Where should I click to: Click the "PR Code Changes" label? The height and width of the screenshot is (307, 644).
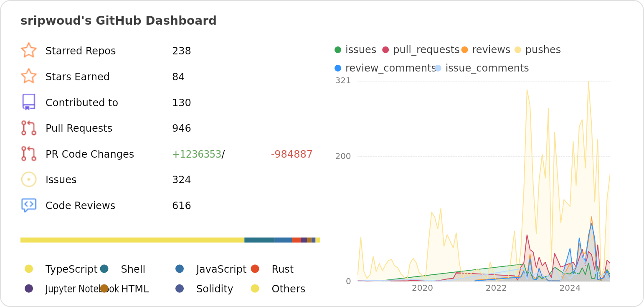pyautogui.click(x=90, y=154)
